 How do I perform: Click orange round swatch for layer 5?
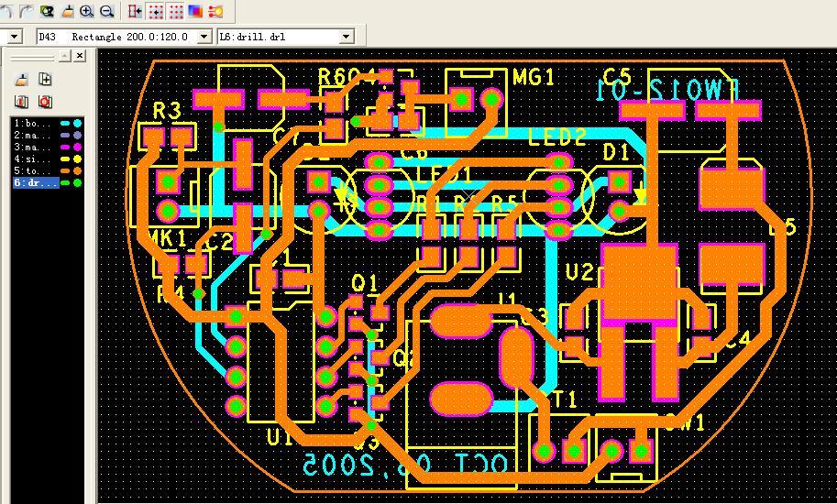click(x=77, y=170)
